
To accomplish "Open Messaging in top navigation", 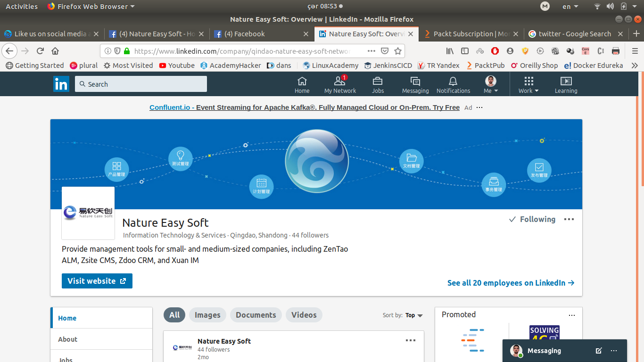I will pyautogui.click(x=415, y=85).
